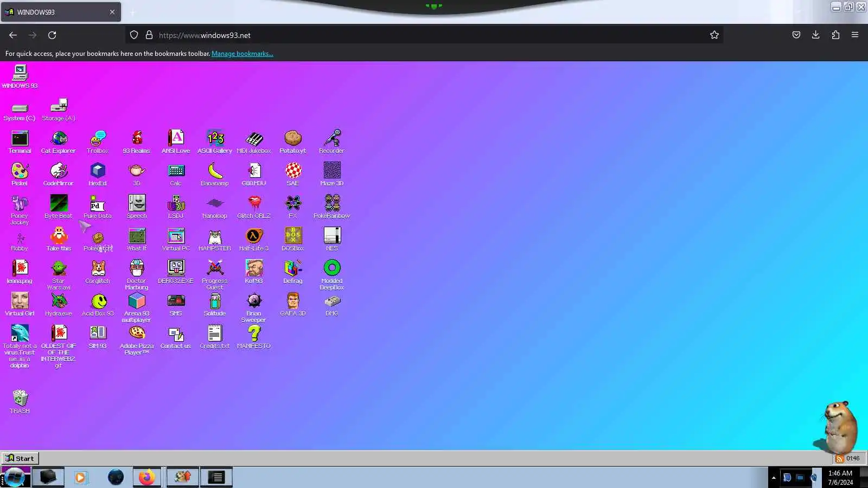The width and height of the screenshot is (868, 488).
Task: Open the DOSBox icon
Action: tap(293, 240)
